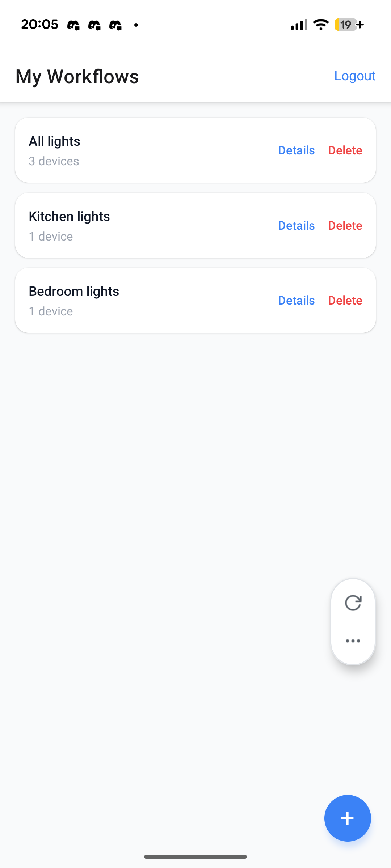Log out using the Logout link

(x=354, y=76)
